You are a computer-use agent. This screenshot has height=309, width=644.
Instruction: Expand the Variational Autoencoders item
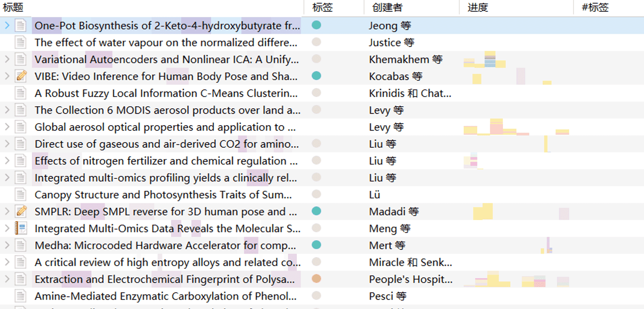point(7,59)
